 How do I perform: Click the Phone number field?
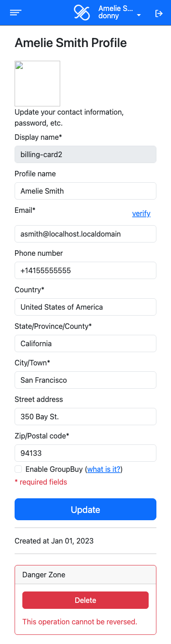coord(85,270)
